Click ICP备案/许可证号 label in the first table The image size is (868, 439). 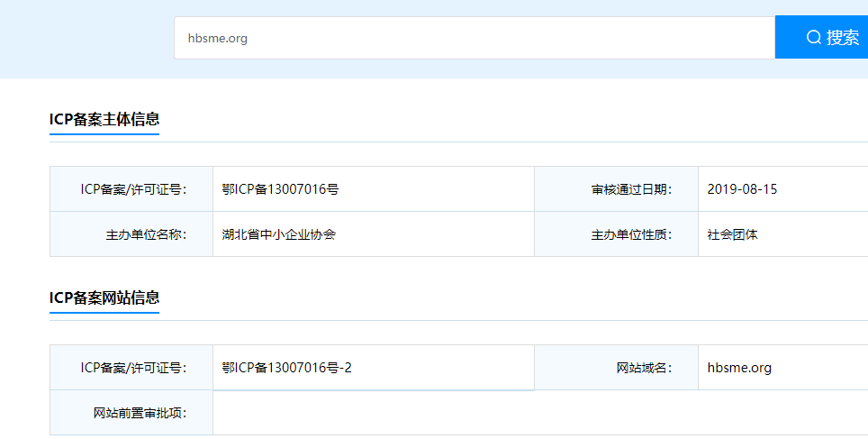(133, 189)
